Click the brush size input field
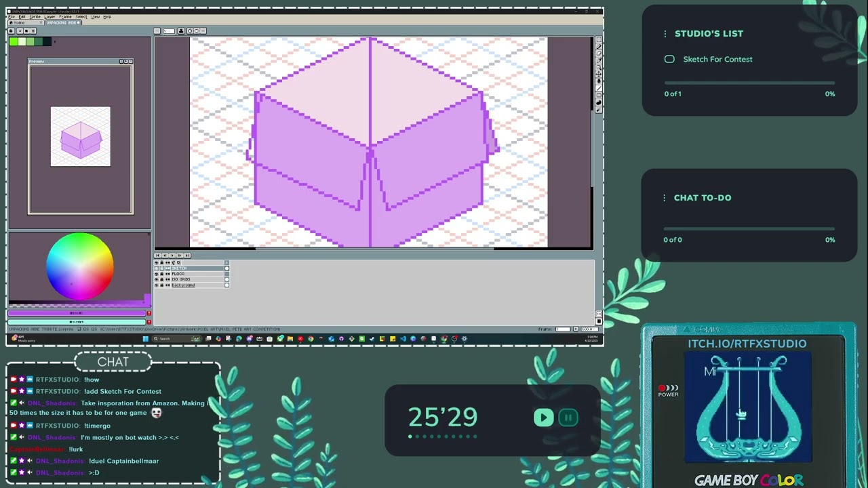The image size is (868, 488). coord(169,30)
